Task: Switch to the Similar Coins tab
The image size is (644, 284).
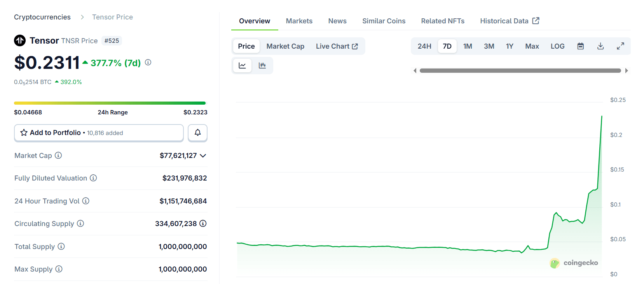Action: (x=384, y=21)
